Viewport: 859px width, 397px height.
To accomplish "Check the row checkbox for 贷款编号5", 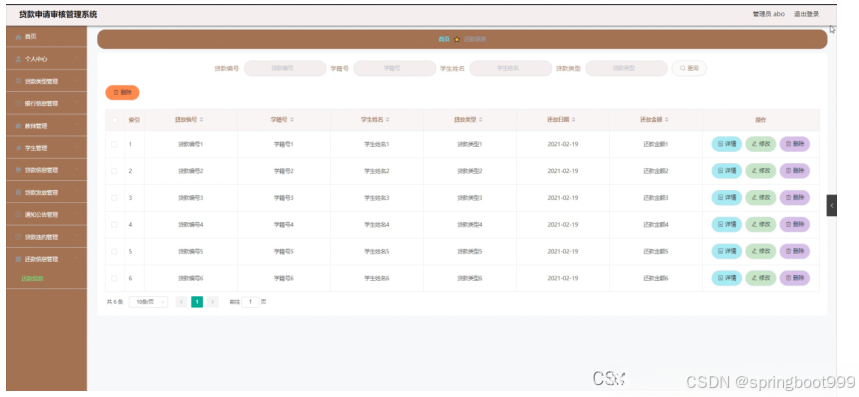I will [x=114, y=251].
